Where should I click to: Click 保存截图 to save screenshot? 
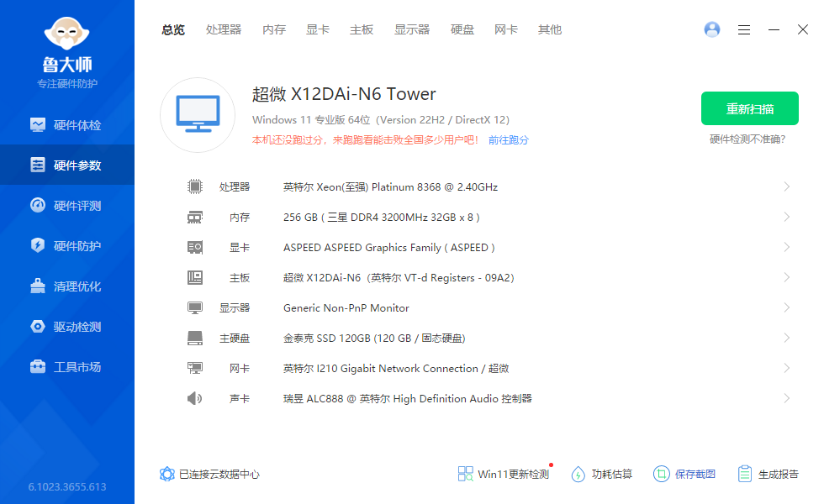[x=684, y=474]
